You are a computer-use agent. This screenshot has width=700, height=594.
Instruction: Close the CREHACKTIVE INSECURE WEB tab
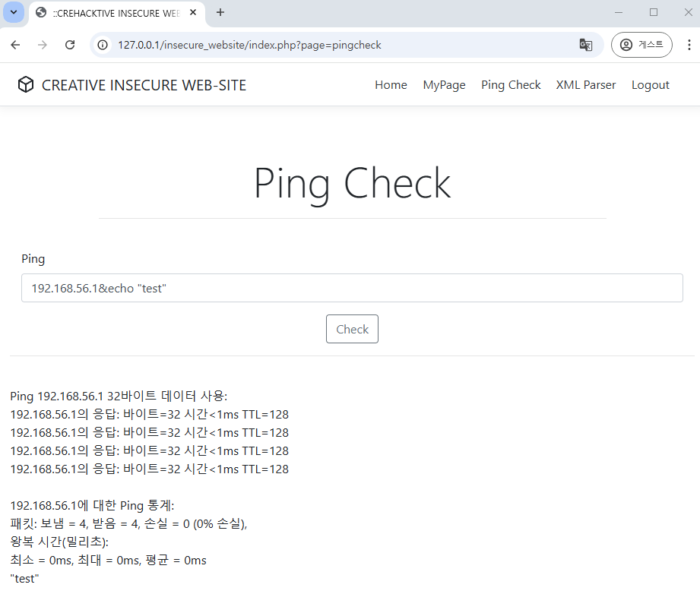193,12
